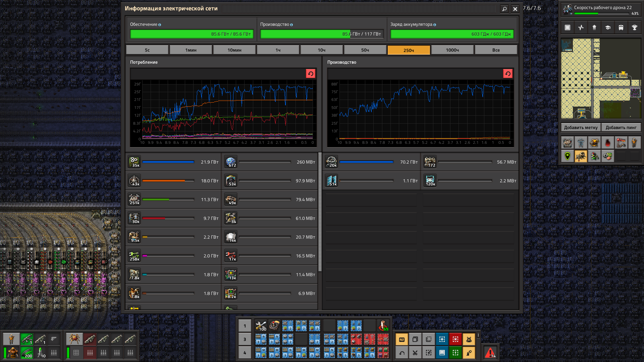The width and height of the screenshot is (644, 362).
Task: Select the 260 МВт consumer icon
Action: tap(231, 162)
